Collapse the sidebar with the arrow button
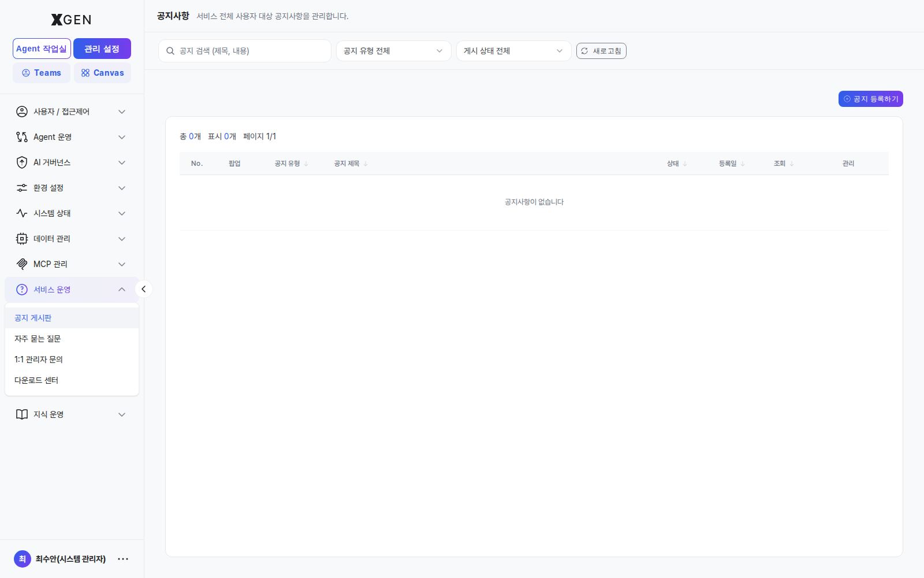Viewport: 924px width, 578px height. click(144, 289)
